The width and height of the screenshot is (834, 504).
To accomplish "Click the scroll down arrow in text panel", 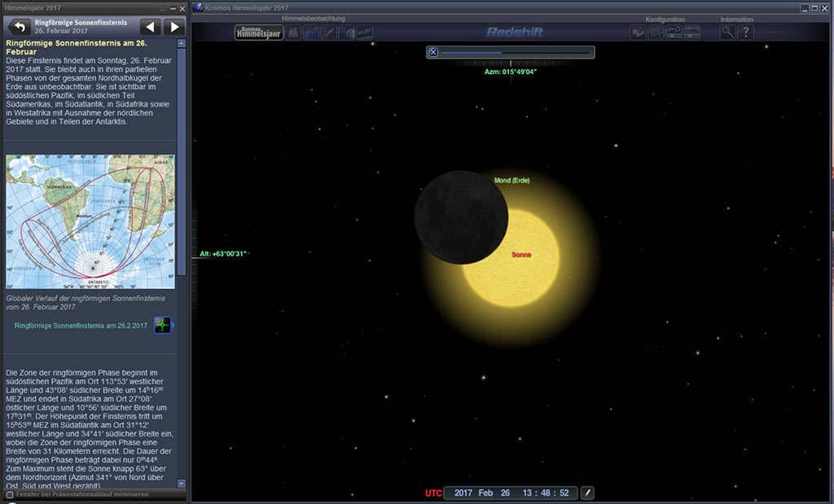I will 182,484.
